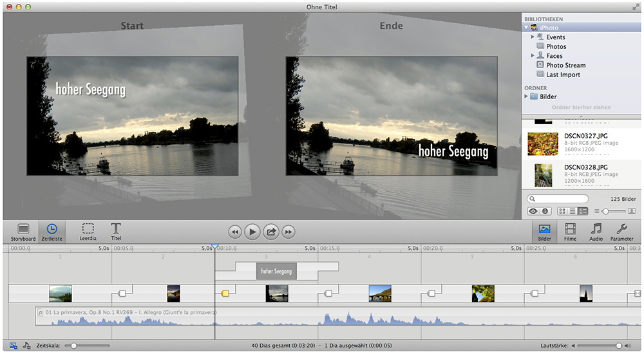
Task: Open the Parameter wrench panel
Action: point(621,231)
